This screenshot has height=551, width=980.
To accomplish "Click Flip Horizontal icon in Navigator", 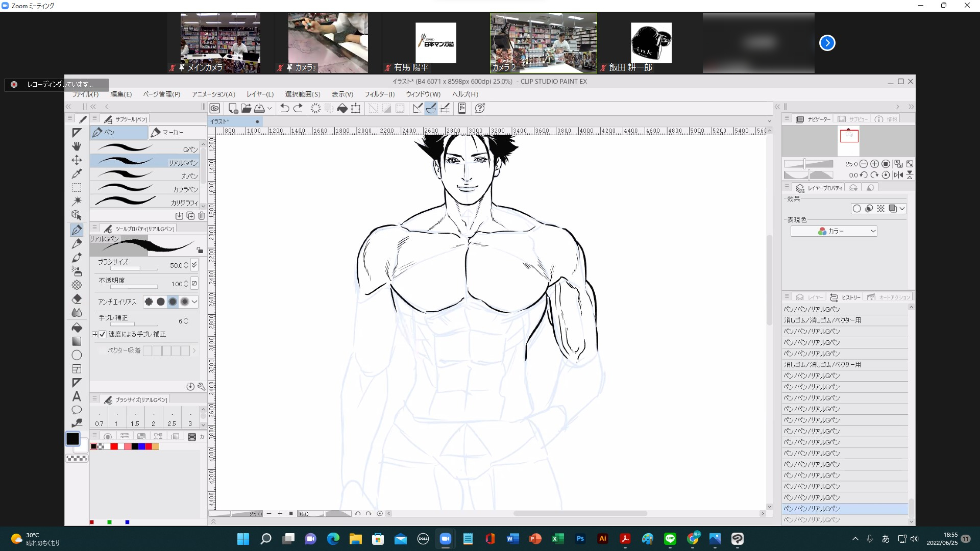I will point(898,175).
